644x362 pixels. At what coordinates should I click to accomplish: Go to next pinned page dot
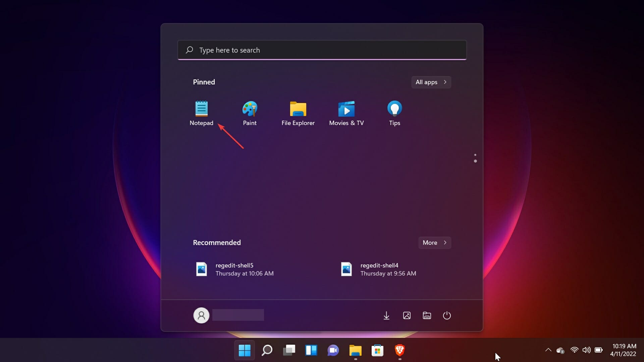pos(475,161)
